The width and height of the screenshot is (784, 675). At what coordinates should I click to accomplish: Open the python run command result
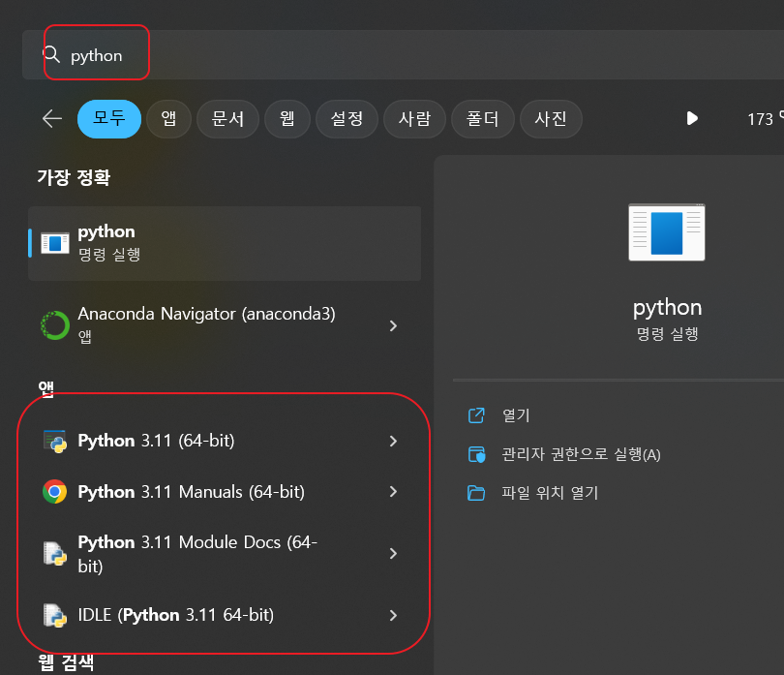pyautogui.click(x=225, y=243)
